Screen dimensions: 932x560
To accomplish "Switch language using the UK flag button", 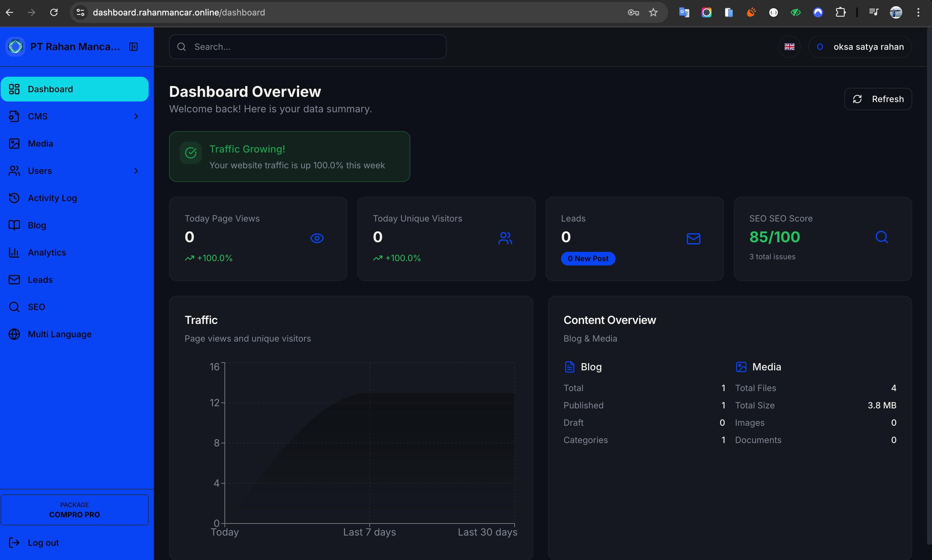I will (x=789, y=47).
